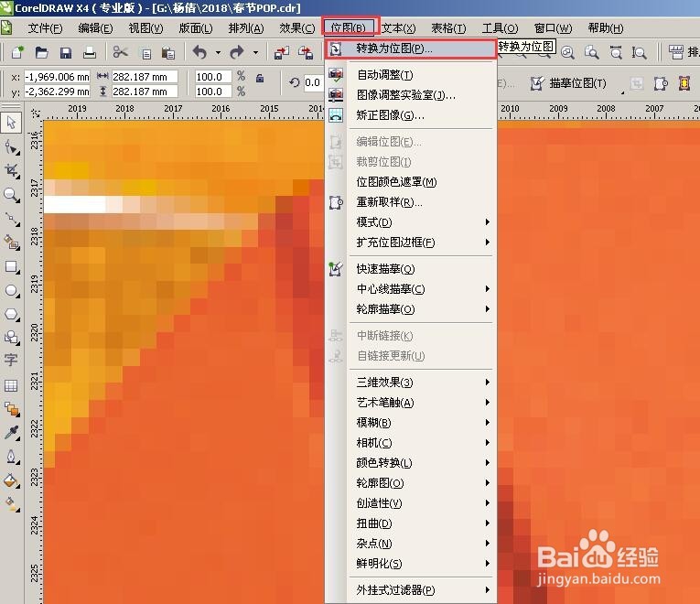Select the Crop tool
Screen dimensions: 700x604
click(11, 170)
